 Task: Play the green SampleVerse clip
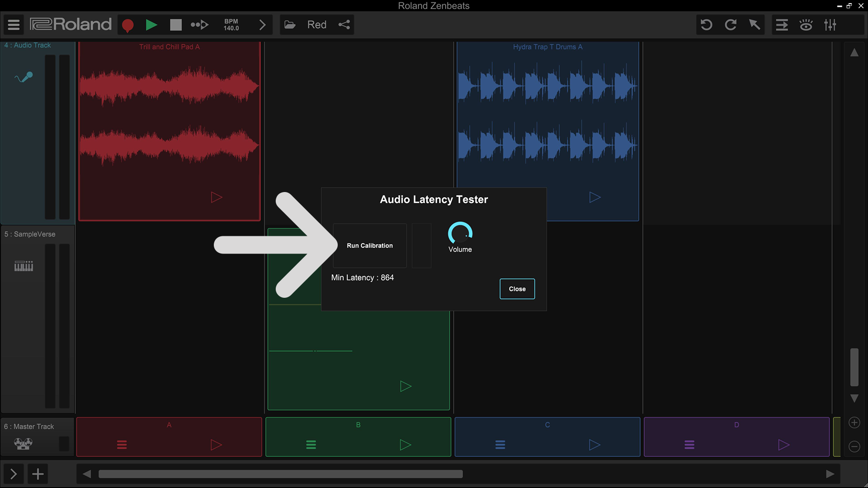click(x=406, y=386)
